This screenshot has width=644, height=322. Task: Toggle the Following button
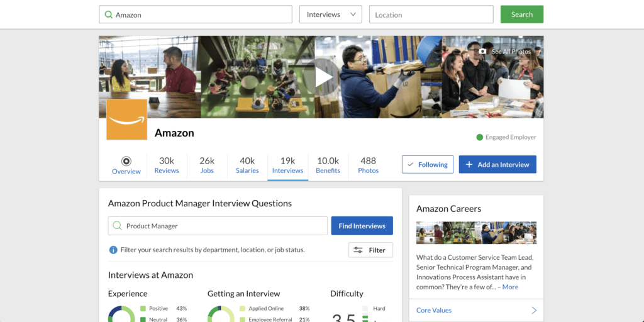(x=428, y=164)
